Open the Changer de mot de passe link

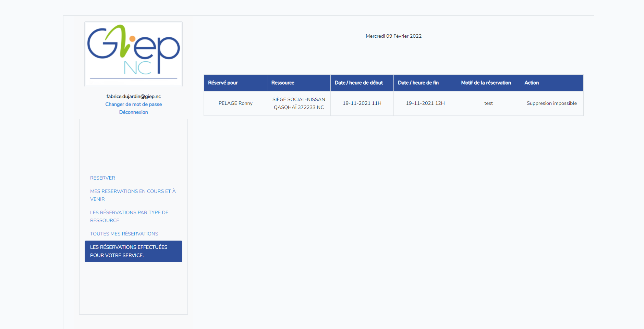coord(133,104)
